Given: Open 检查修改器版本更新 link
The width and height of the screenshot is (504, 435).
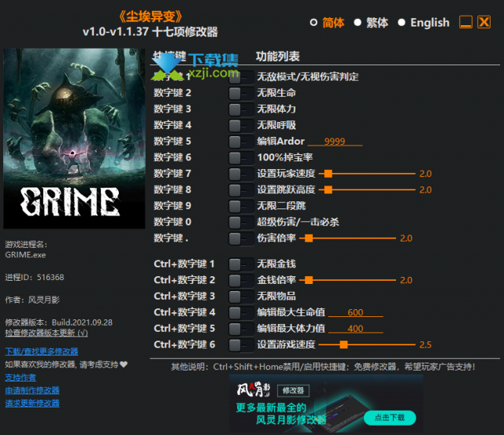Looking at the screenshot, I should click(46, 333).
